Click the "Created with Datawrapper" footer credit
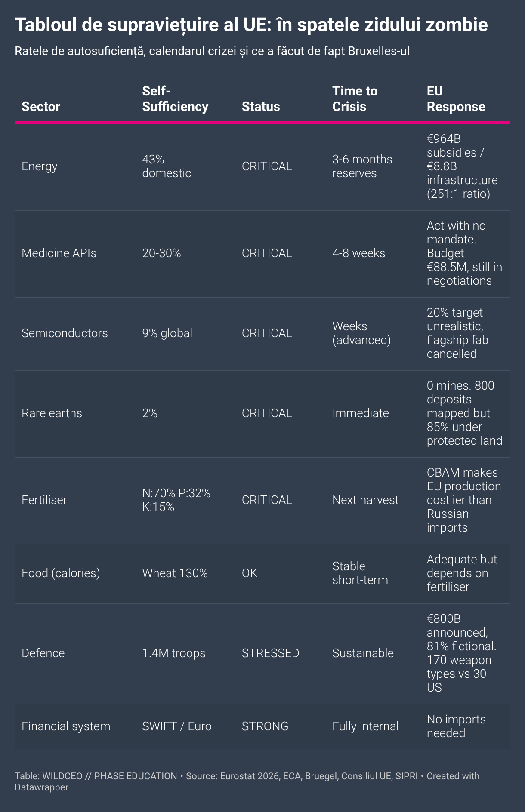The height and width of the screenshot is (812, 525). [x=453, y=776]
